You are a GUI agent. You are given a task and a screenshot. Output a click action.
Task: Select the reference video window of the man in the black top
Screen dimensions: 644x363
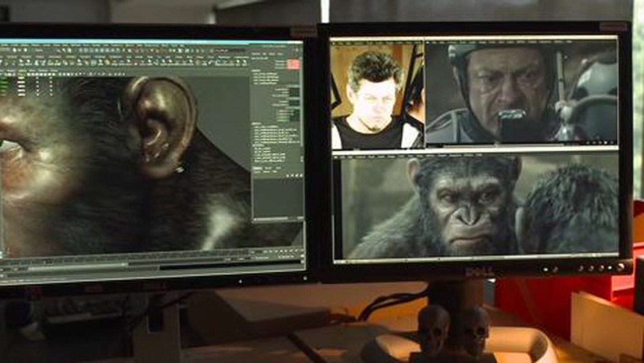377,95
